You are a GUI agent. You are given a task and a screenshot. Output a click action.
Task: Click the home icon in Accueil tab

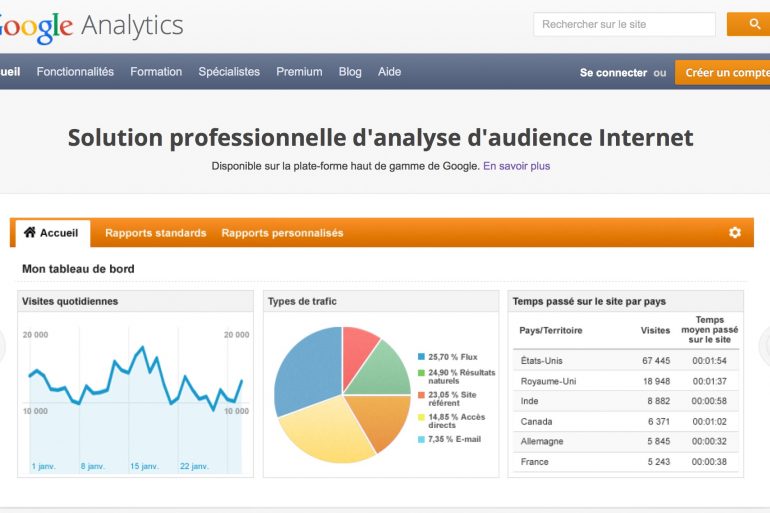(29, 232)
